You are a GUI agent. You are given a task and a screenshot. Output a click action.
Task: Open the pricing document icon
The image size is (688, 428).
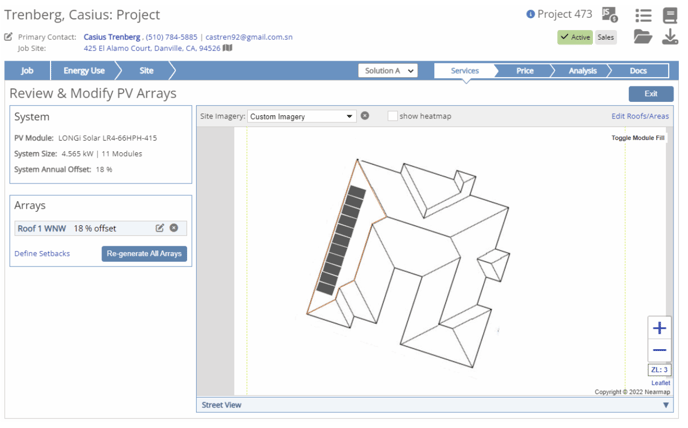pos(609,15)
